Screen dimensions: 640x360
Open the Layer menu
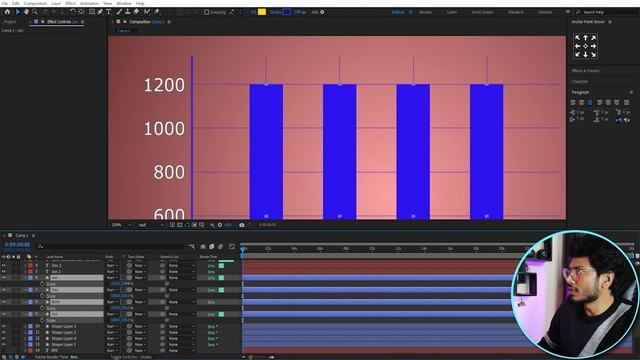point(56,3)
